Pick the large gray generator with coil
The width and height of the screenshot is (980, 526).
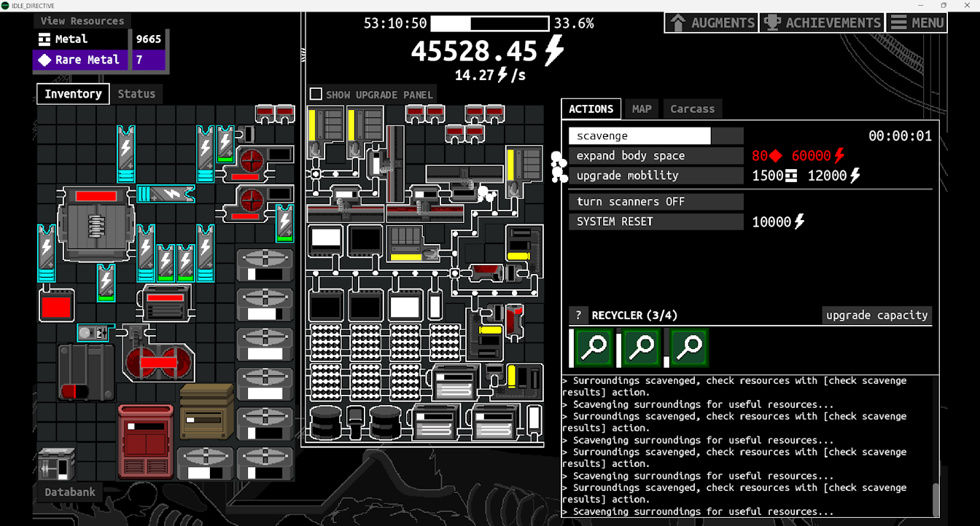[x=96, y=224]
